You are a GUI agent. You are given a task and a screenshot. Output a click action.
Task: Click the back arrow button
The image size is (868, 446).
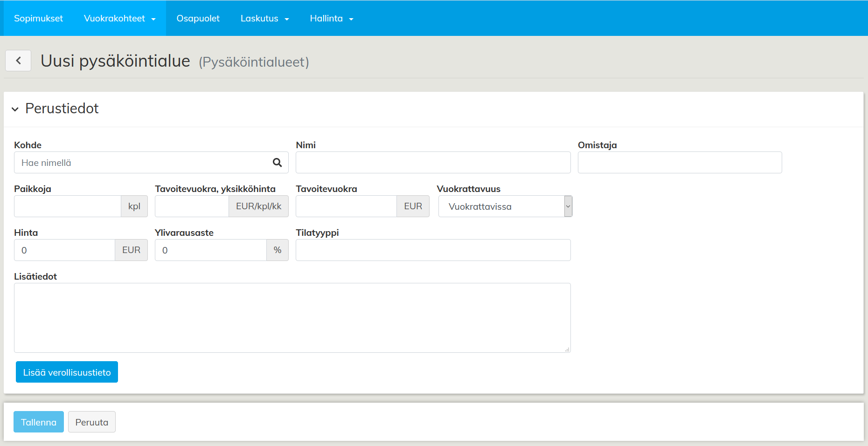tap(18, 61)
